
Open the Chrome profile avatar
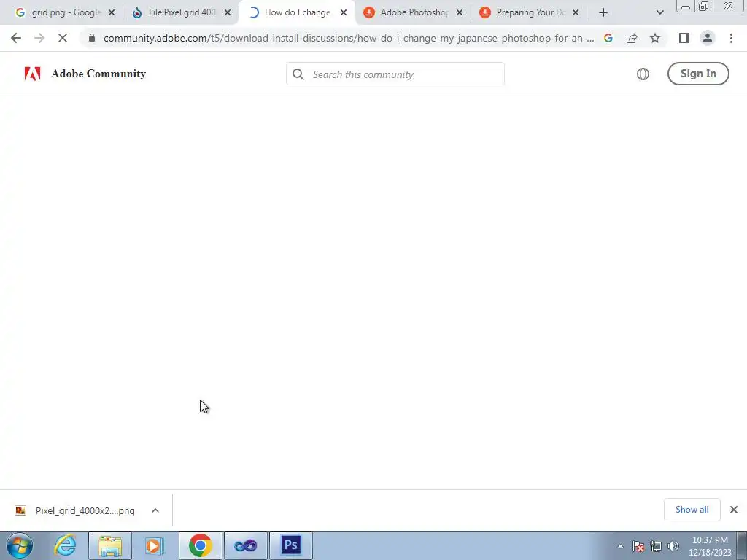tap(708, 38)
